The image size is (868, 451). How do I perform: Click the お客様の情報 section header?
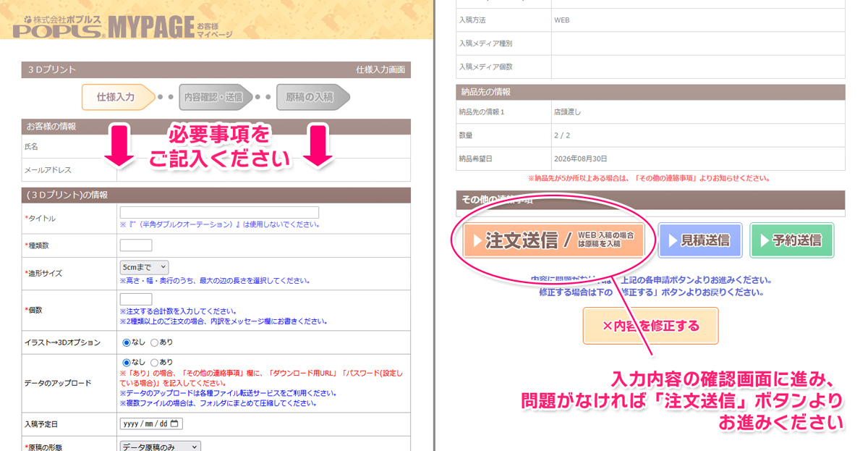[x=216, y=127]
